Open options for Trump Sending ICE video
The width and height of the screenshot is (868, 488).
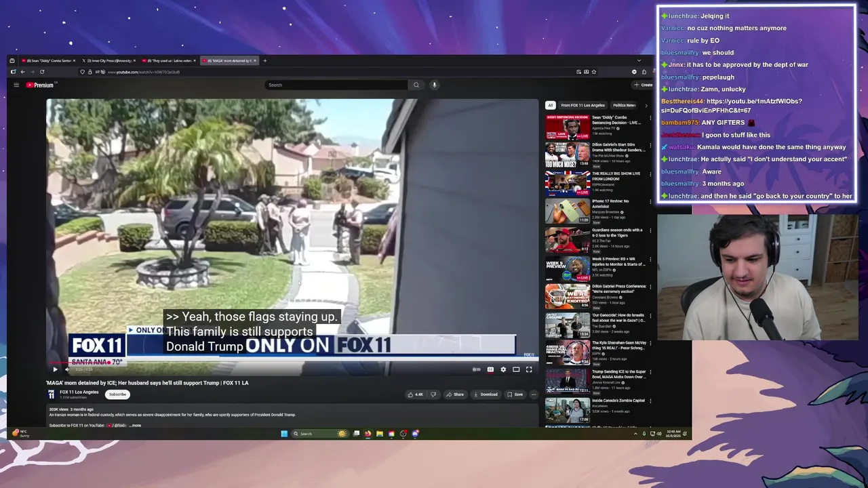coord(650,372)
